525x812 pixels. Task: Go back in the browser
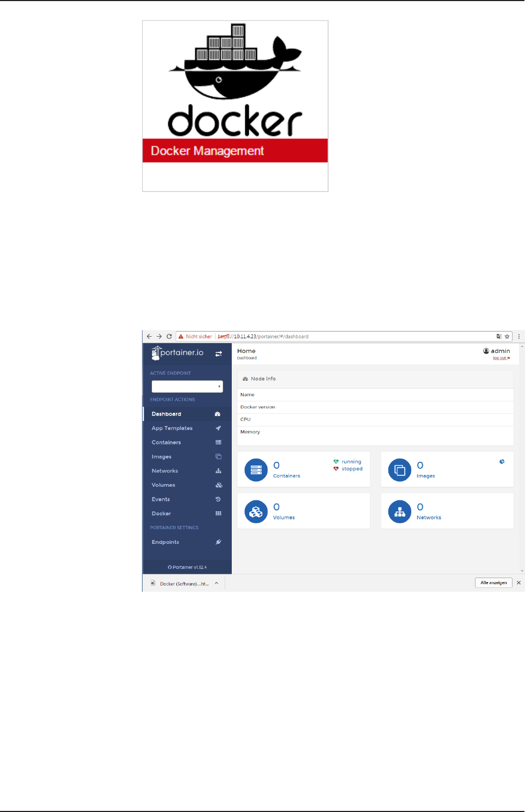[x=149, y=337]
